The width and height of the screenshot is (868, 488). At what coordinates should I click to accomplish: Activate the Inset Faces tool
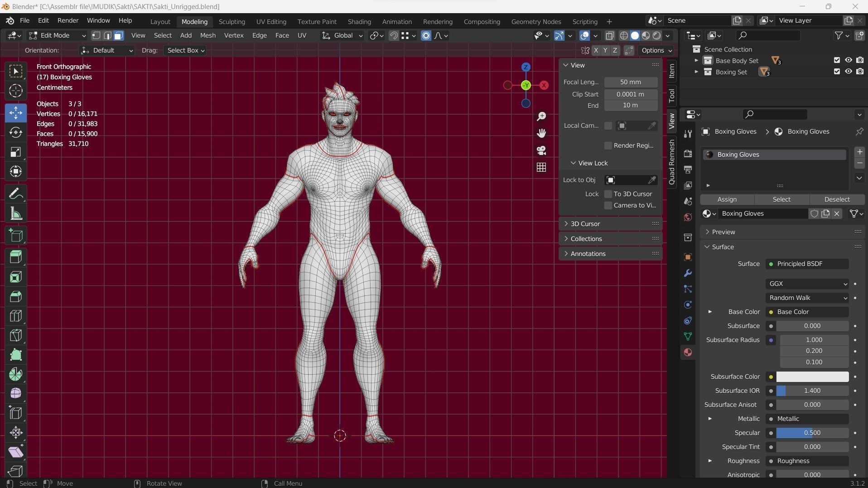tap(16, 277)
